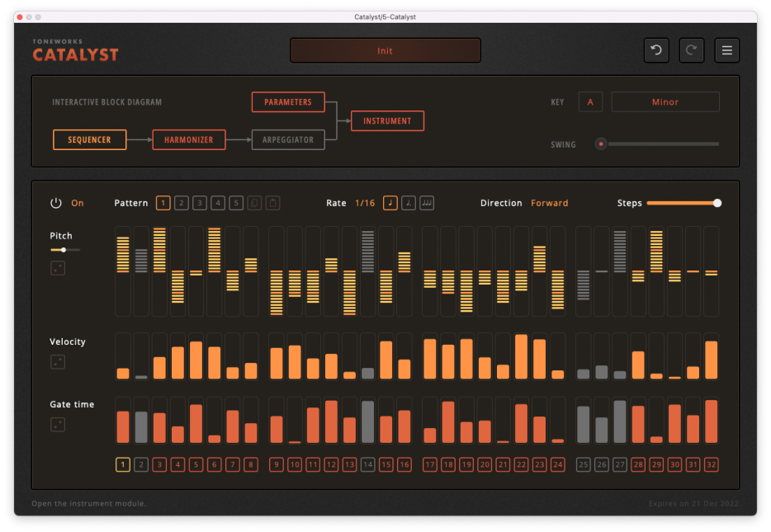The image size is (771, 532).
Task: Toggle Direction from Forward
Action: pos(549,202)
